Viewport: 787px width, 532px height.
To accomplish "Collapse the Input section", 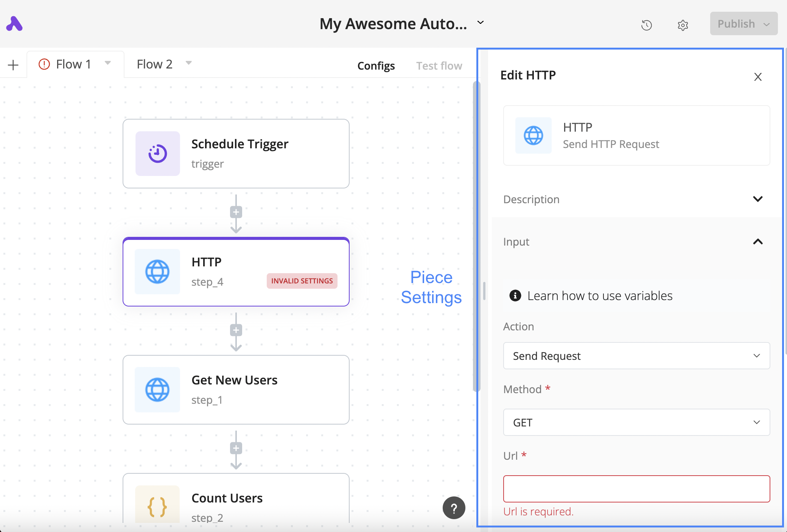I will click(757, 242).
